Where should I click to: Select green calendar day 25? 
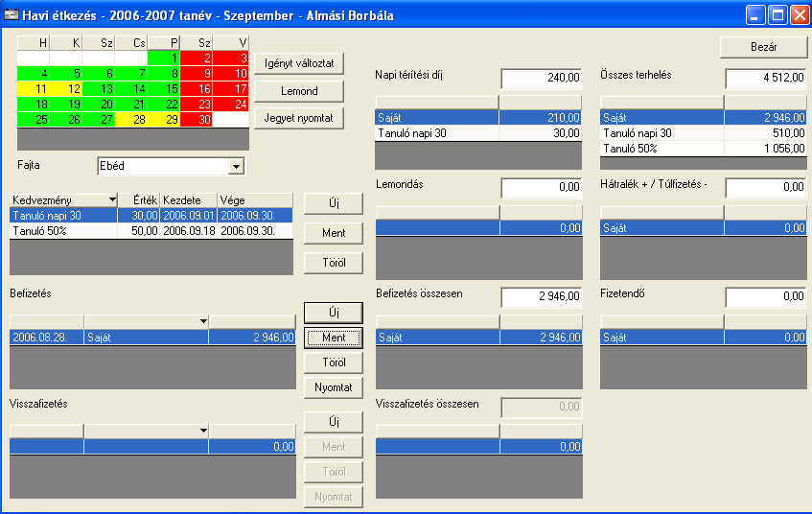[x=34, y=120]
